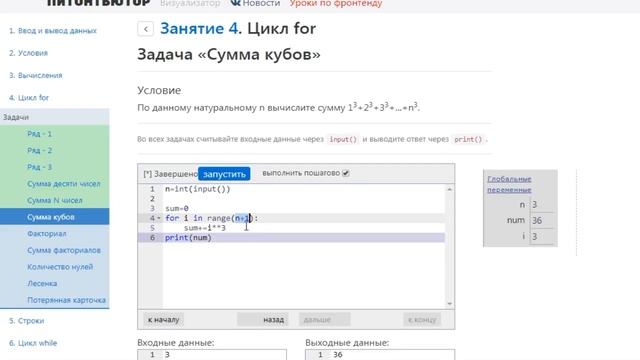Click code line 3 sum=0

pyautogui.click(x=177, y=209)
